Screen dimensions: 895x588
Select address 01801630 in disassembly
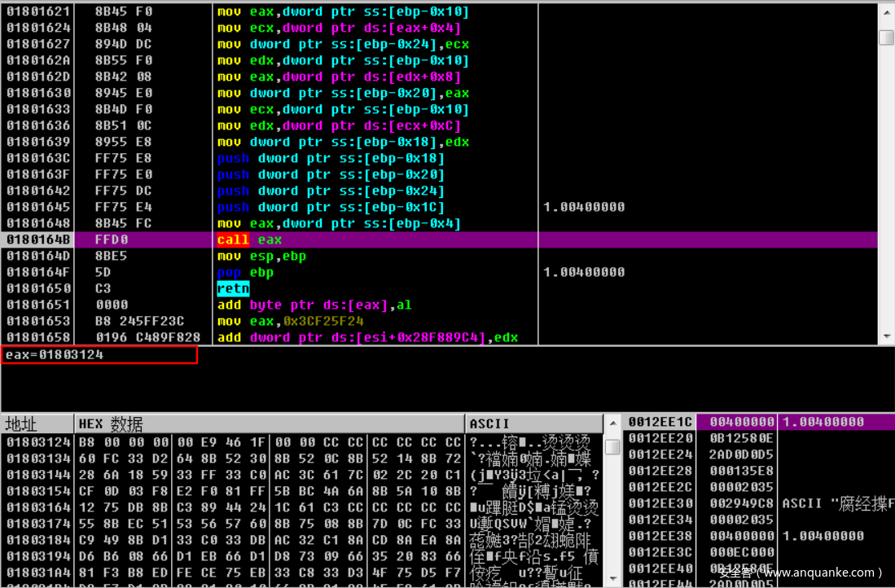pos(39,93)
